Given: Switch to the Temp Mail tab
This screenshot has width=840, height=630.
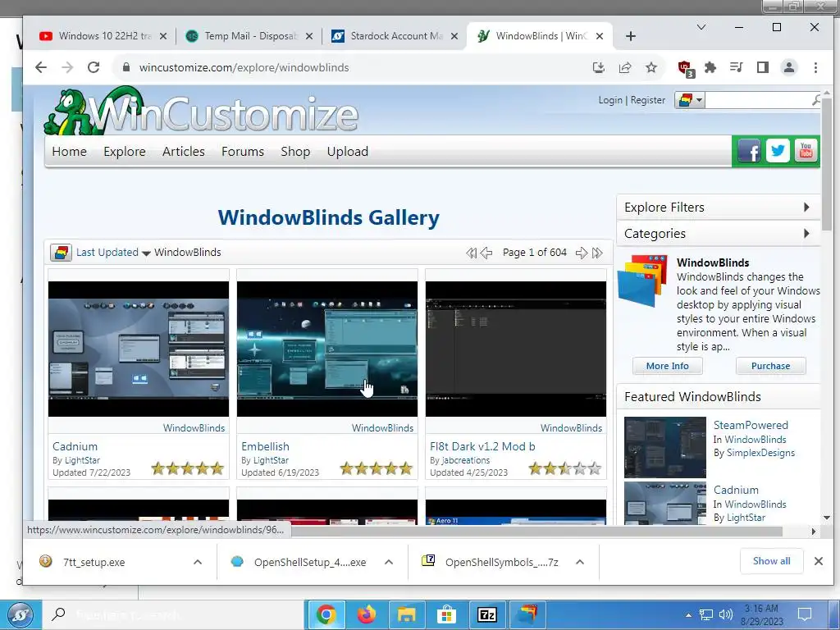Looking at the screenshot, I should [x=249, y=36].
